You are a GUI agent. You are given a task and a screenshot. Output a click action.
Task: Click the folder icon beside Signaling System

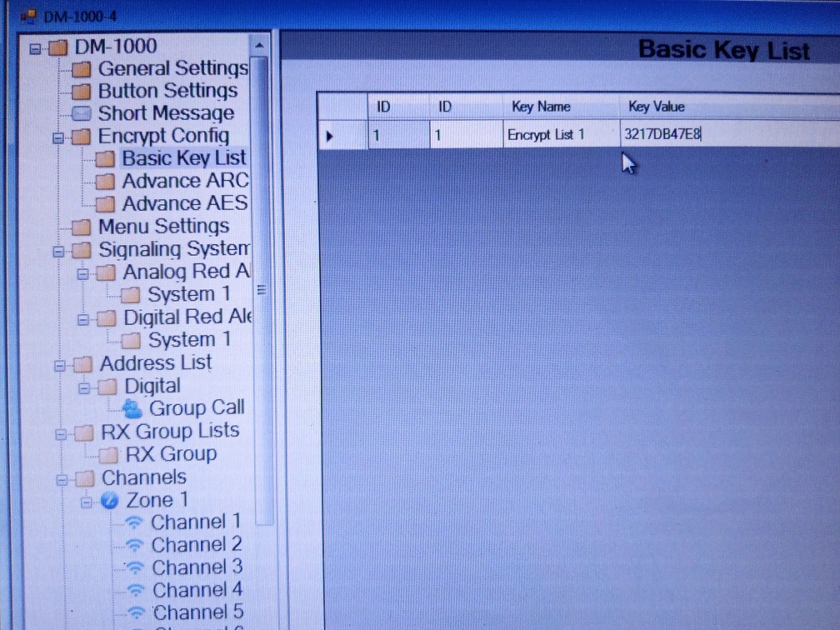82,250
